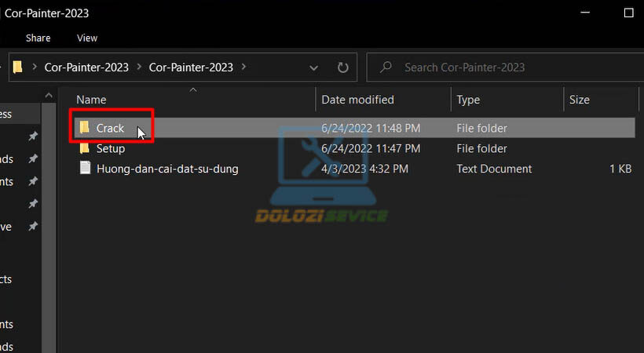Open the address bar history dropdown
The image size is (644, 353).
pos(314,67)
